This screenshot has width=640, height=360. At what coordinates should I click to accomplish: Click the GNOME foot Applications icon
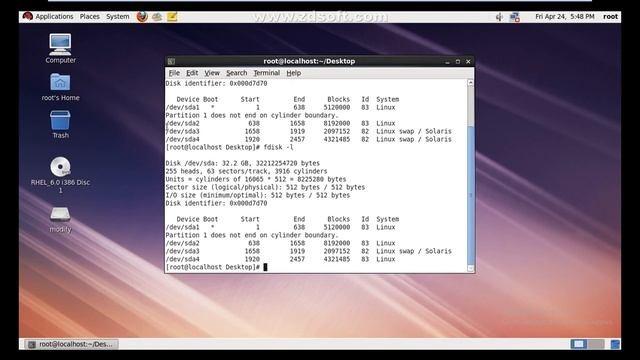pyautogui.click(x=27, y=16)
